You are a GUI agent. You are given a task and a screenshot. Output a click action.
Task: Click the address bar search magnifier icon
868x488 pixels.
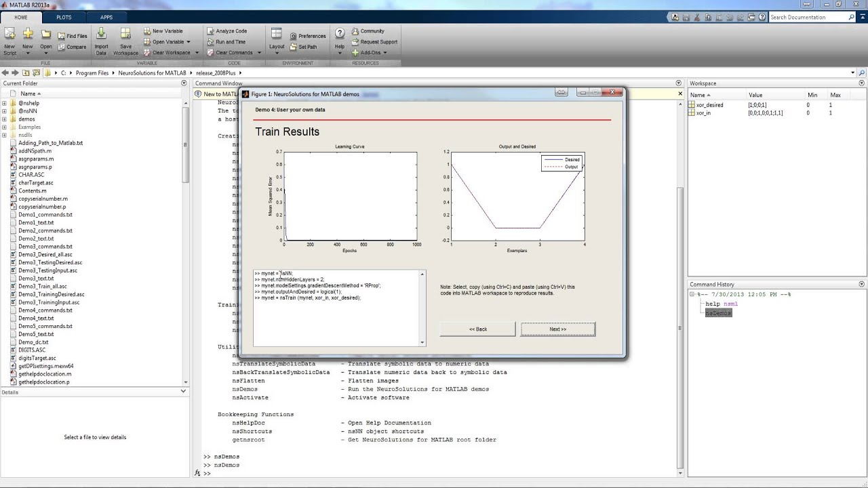[x=862, y=73]
